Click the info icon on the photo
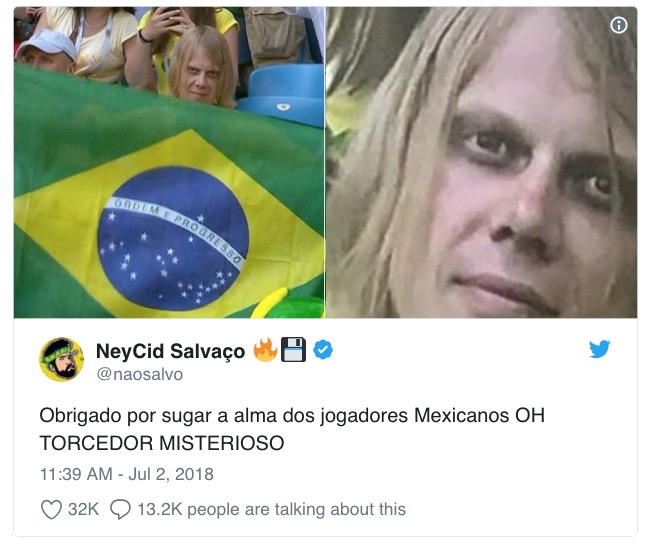 click(618, 26)
